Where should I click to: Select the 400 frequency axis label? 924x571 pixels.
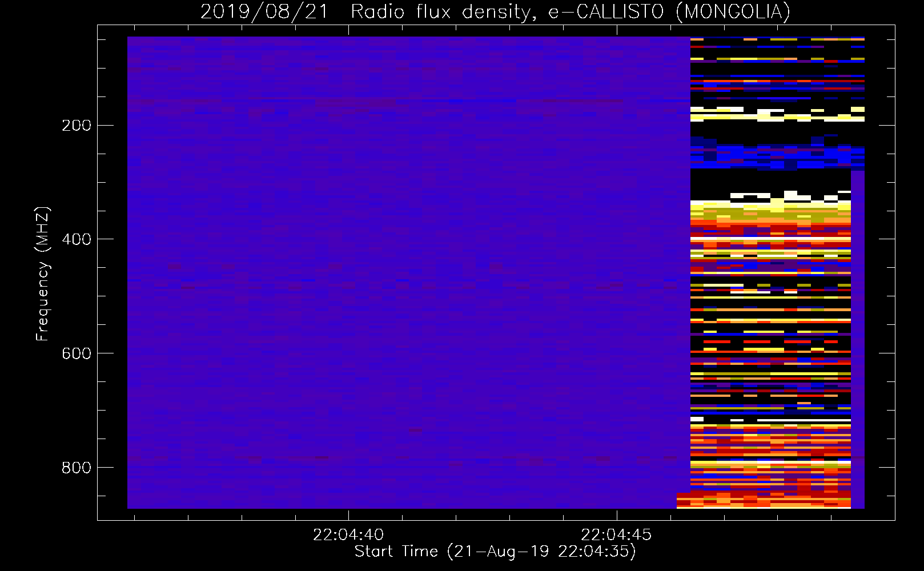pyautogui.click(x=77, y=240)
